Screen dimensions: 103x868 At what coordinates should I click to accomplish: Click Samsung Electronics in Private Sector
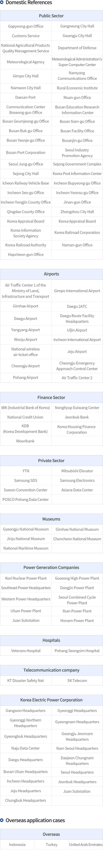point(77,481)
